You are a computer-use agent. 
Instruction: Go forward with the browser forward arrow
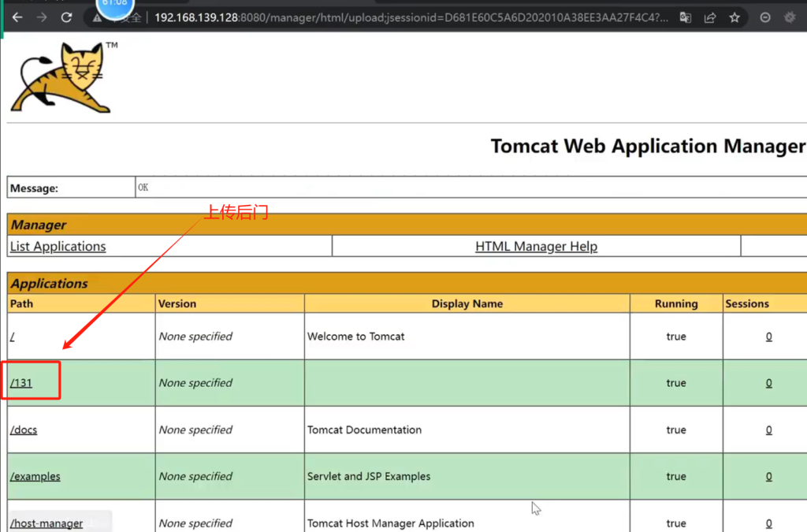pyautogui.click(x=42, y=17)
